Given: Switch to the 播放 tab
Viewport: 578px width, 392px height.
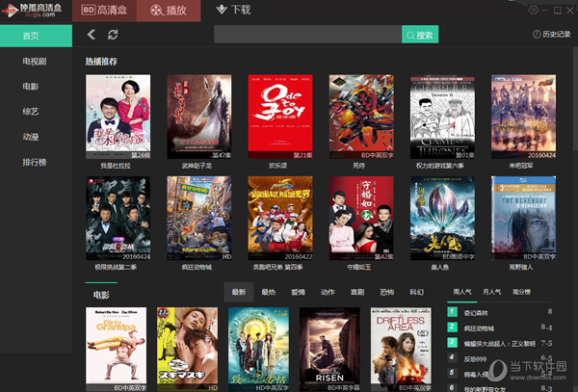Looking at the screenshot, I should [x=169, y=11].
